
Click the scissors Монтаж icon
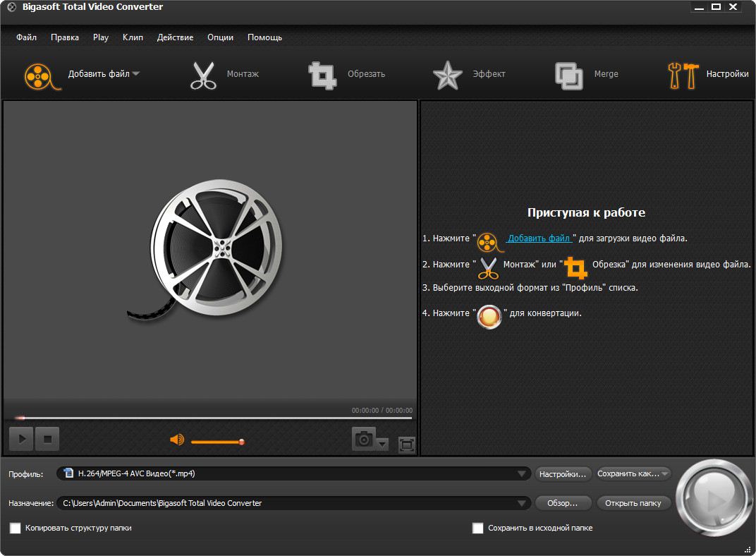click(203, 75)
